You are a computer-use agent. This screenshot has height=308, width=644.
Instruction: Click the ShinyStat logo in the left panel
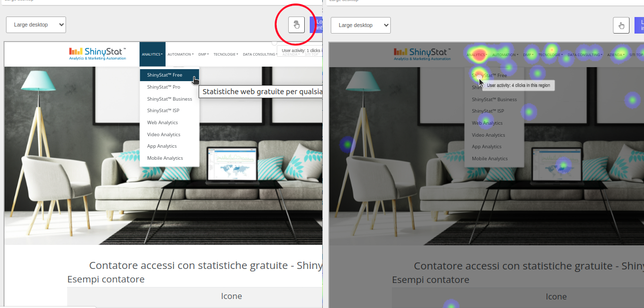[97, 54]
